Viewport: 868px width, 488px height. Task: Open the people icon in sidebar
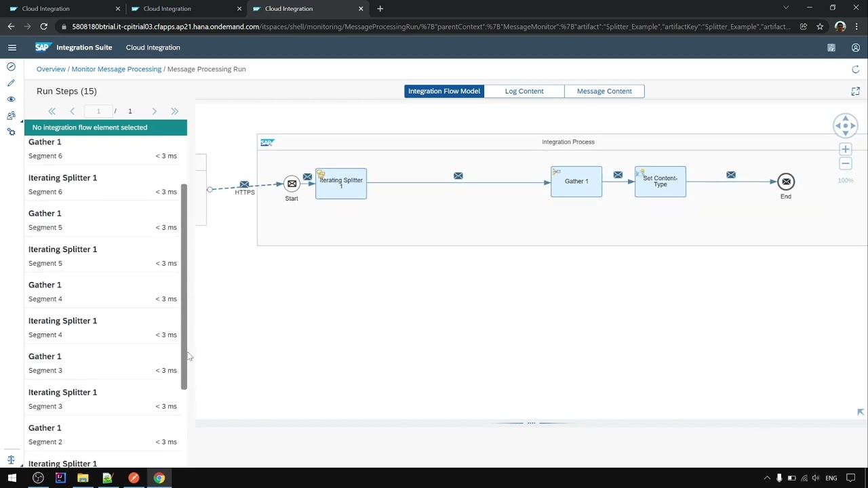11,115
